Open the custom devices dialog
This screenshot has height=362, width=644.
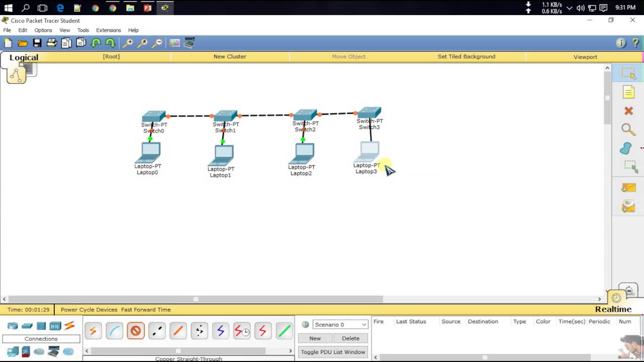[x=189, y=43]
